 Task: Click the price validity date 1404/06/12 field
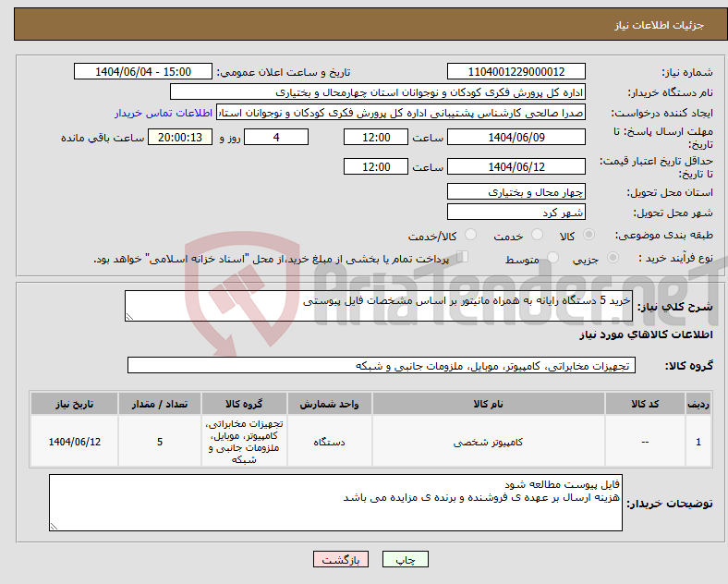[x=516, y=166]
